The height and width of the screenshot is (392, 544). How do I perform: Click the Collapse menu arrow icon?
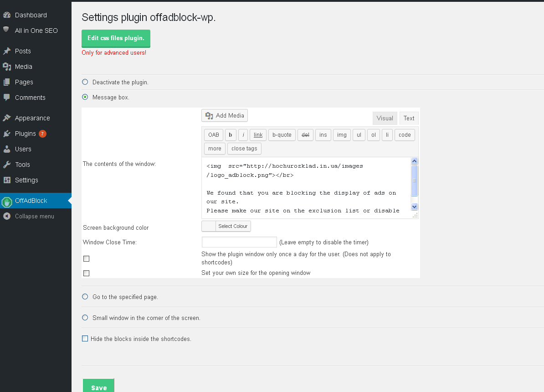point(6,216)
